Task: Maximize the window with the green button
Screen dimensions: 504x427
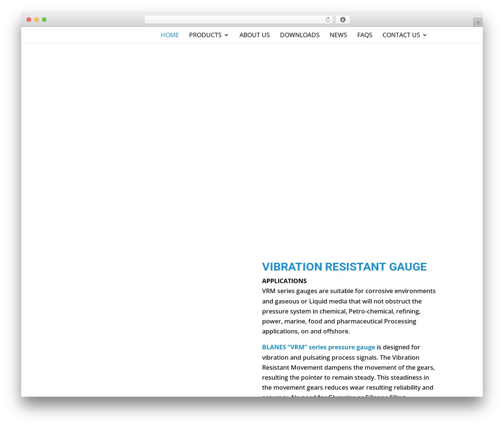Action: tap(44, 20)
